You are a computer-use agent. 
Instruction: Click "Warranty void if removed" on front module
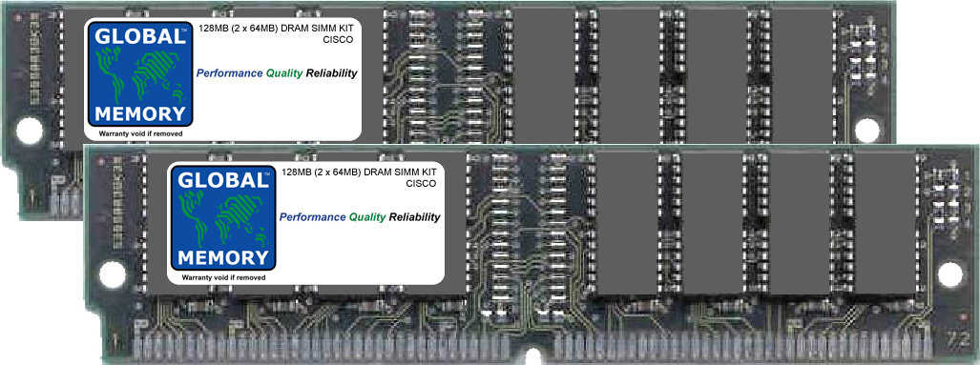point(223,277)
